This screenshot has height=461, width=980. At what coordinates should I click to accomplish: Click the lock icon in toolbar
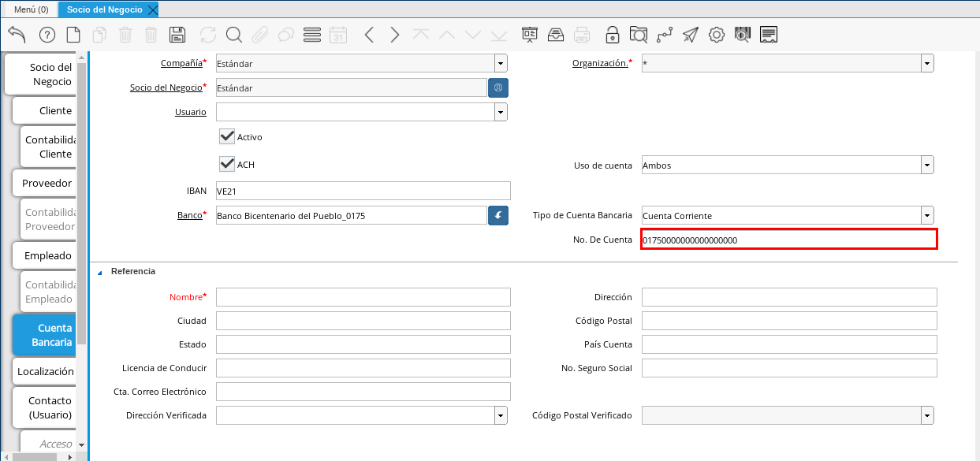click(612, 35)
